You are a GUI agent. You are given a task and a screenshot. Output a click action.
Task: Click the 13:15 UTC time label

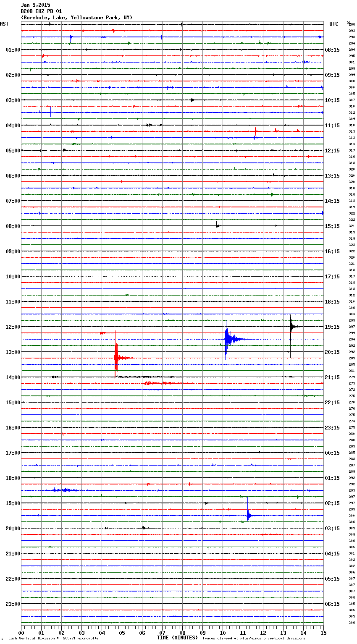[x=332, y=176]
